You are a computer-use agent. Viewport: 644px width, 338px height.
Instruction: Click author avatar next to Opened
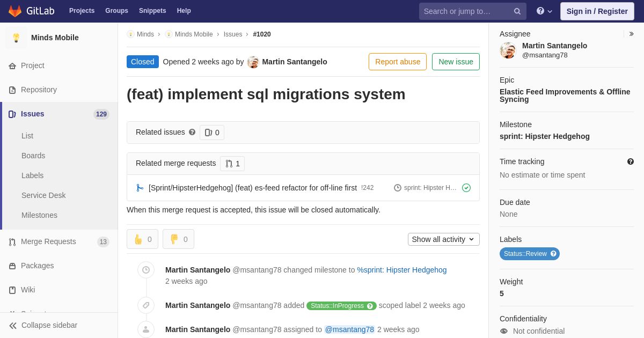(x=253, y=62)
